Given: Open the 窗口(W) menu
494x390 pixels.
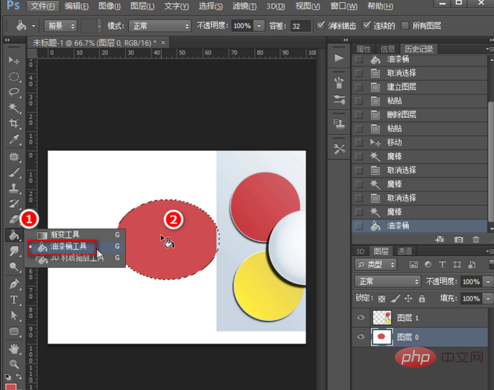Looking at the screenshot, I should (343, 6).
